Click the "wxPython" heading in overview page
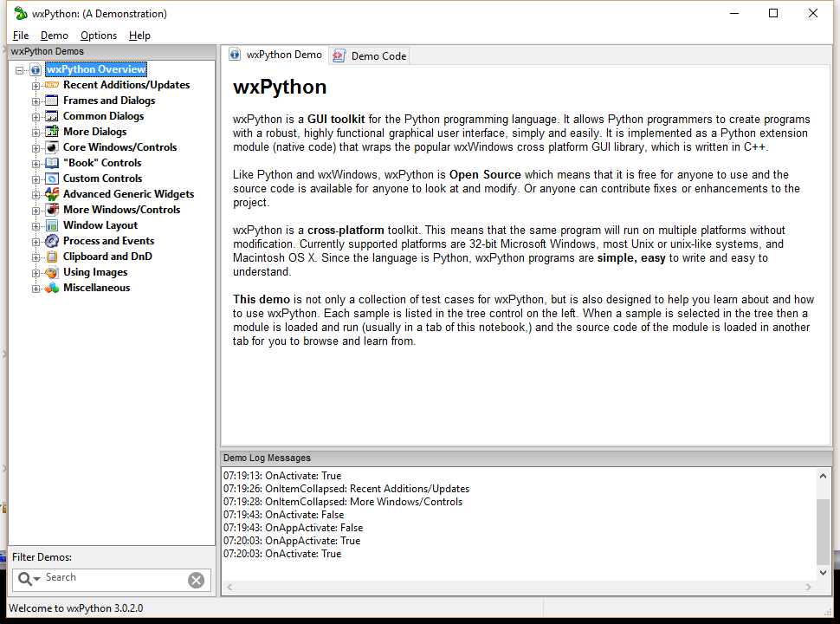The width and height of the screenshot is (840, 624). (x=280, y=87)
